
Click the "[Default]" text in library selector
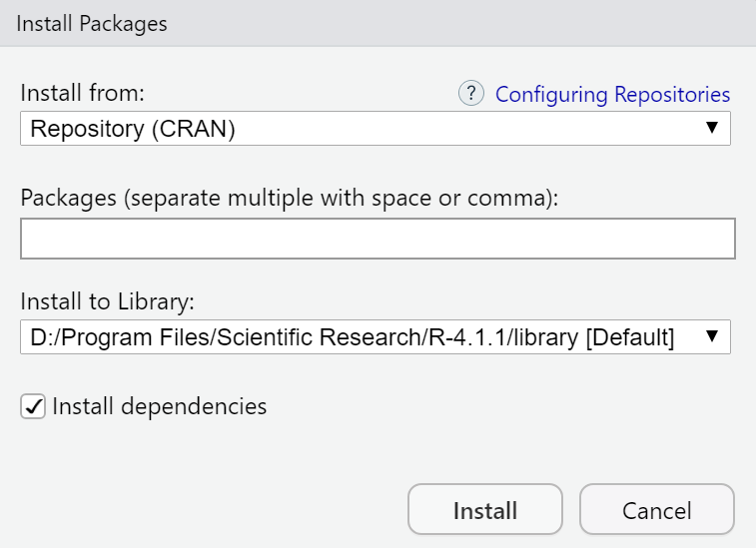(629, 338)
